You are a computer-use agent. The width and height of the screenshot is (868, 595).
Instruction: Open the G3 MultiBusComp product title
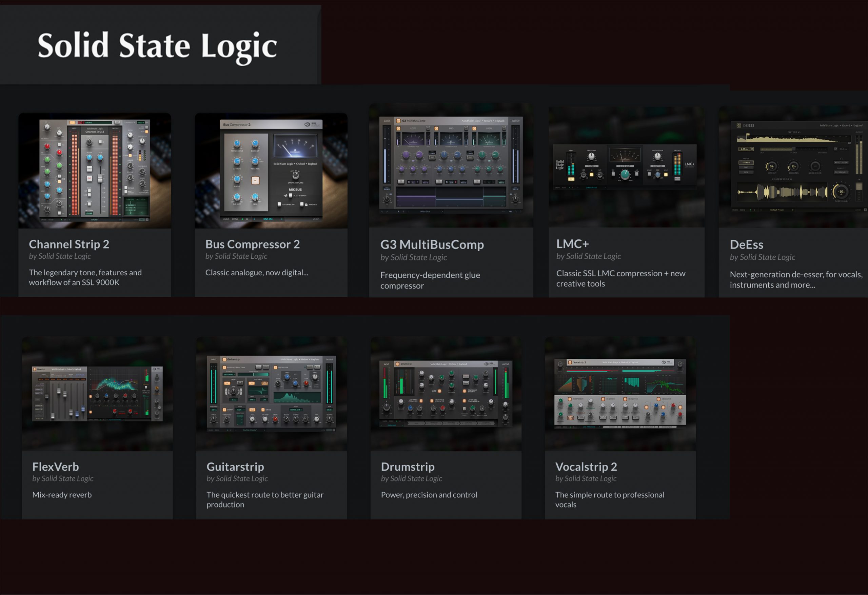click(432, 244)
